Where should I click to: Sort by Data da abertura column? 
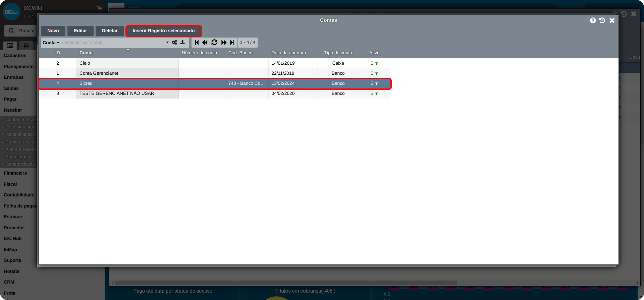pos(289,53)
